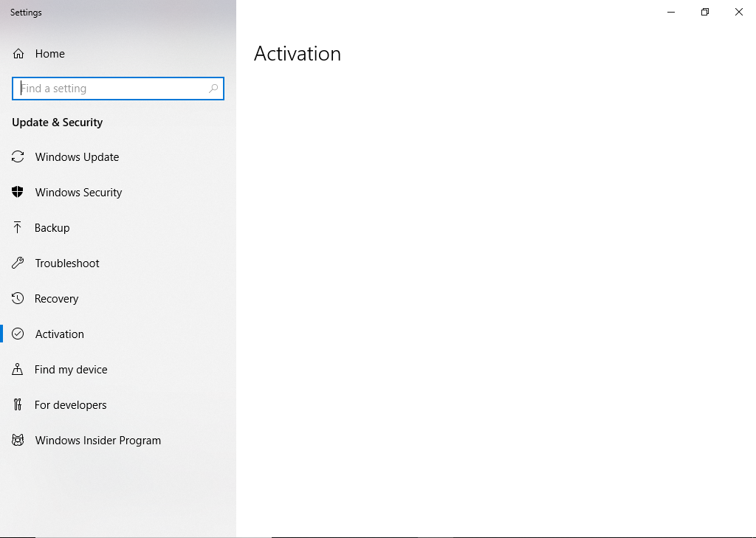Click the Activation page title
Image resolution: width=756 pixels, height=538 pixels.
click(298, 54)
